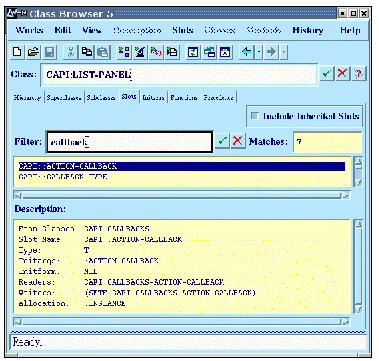This screenshot has height=361, width=379.
Task: Click the Cut scissors toolbar icon
Action: [71, 52]
